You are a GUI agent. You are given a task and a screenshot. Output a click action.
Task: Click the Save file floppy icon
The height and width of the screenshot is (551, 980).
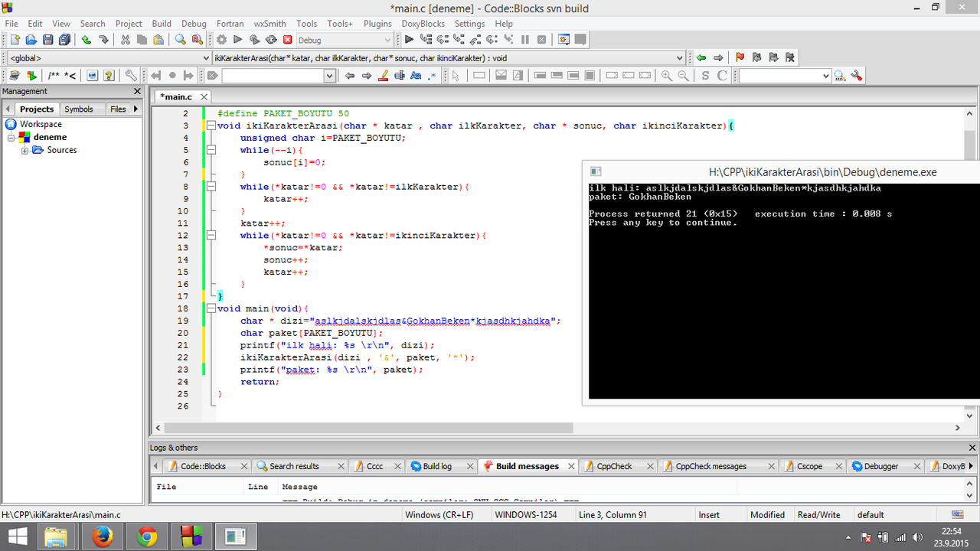[x=47, y=40]
